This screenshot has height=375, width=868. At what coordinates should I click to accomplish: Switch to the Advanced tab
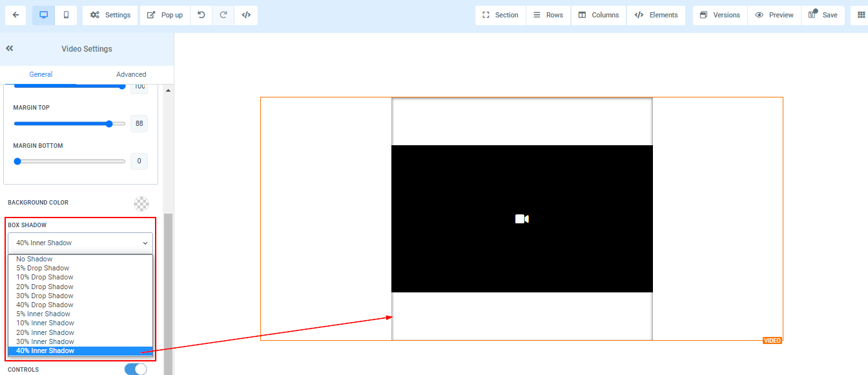click(131, 74)
